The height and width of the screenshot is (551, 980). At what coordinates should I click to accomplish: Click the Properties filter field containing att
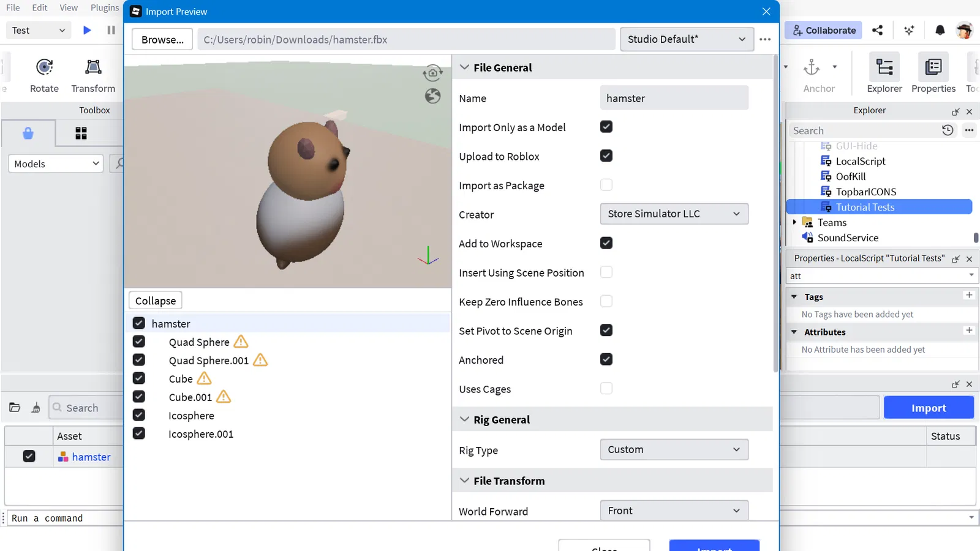click(881, 275)
